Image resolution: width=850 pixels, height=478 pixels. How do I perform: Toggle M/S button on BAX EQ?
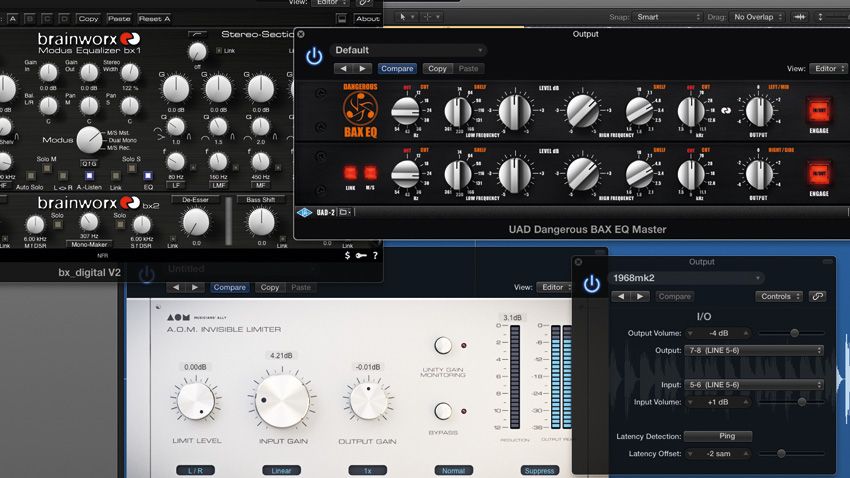tap(370, 173)
